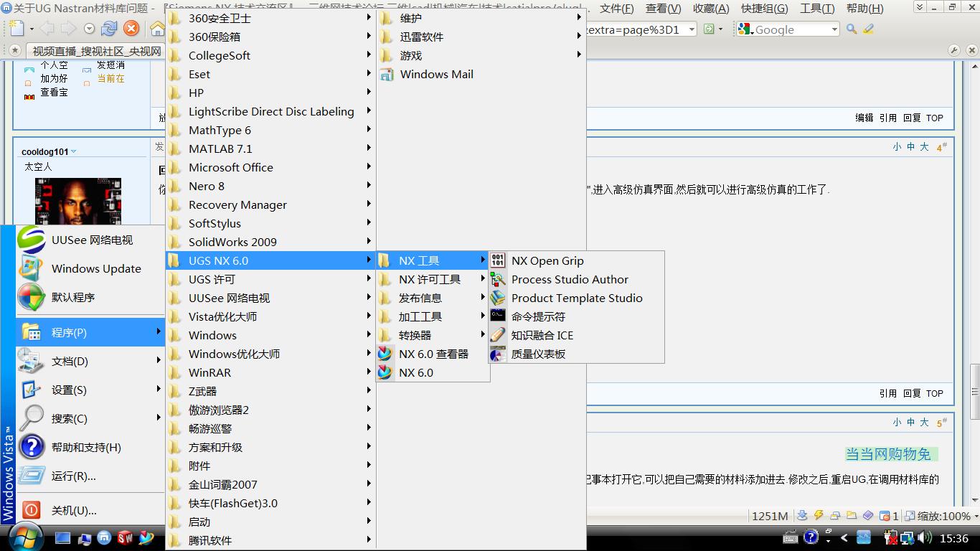Switch to the 视频直播_搜视社区_央视网 tab

97,51
